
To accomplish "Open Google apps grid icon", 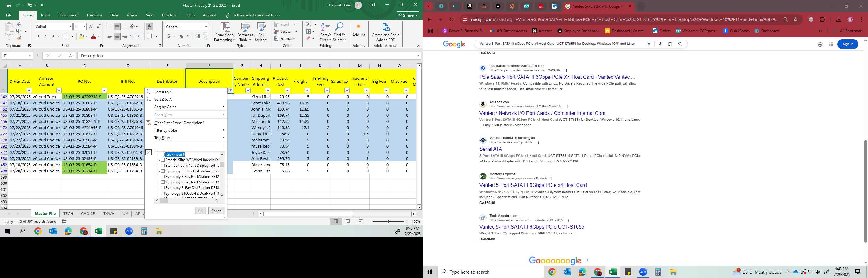I will (831, 44).
